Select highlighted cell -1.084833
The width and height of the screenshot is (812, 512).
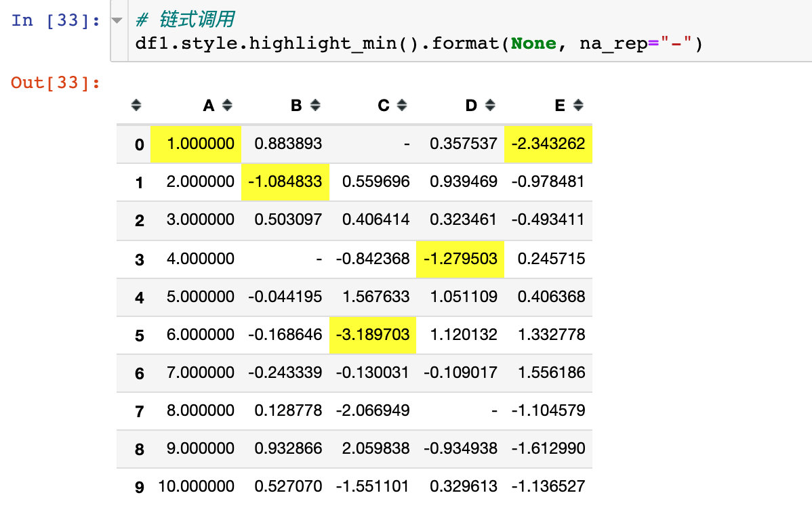[285, 182]
